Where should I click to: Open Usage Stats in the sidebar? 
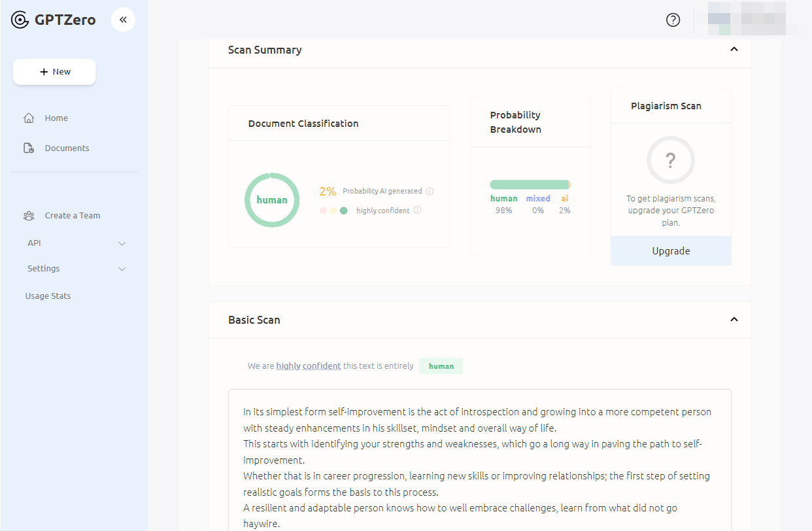(48, 296)
